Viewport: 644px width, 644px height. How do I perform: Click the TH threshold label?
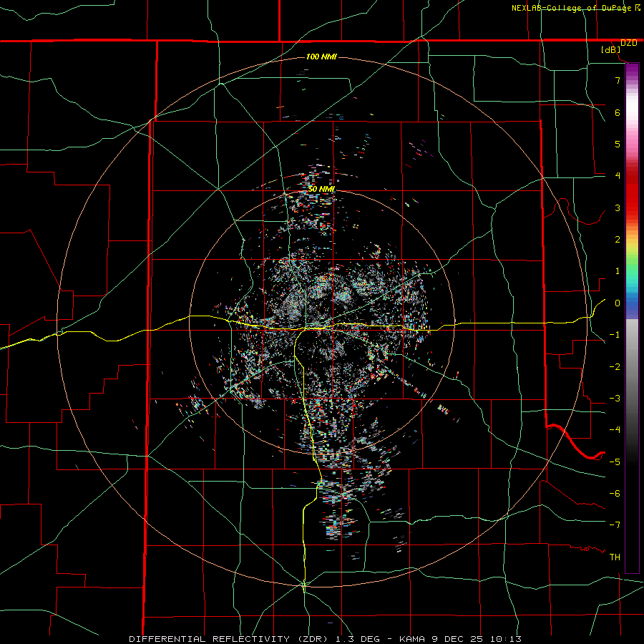pos(615,557)
